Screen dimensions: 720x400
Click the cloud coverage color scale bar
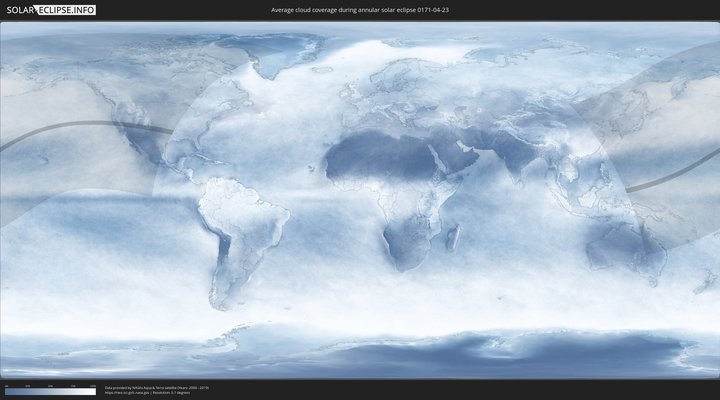click(51, 392)
